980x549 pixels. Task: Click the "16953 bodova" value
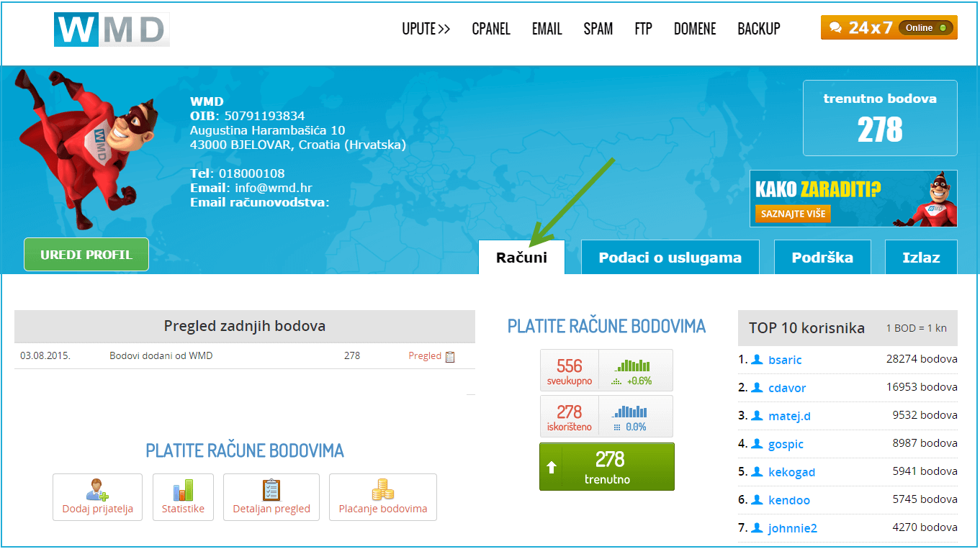[x=922, y=387]
